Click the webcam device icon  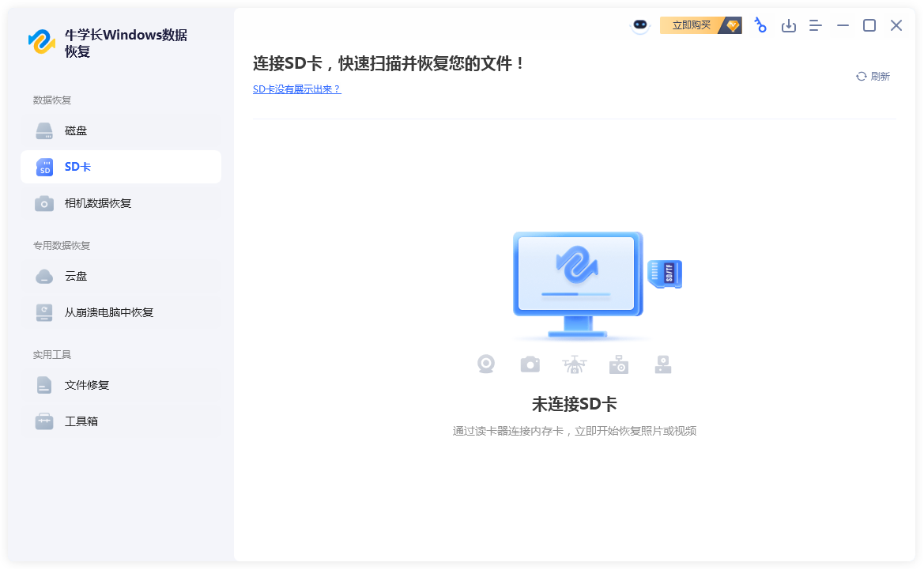pos(486,364)
